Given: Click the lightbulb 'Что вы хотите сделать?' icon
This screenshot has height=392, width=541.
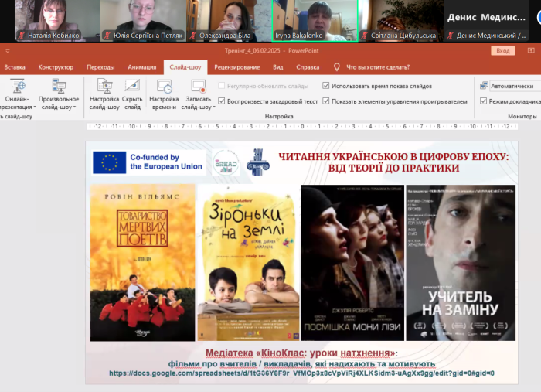Looking at the screenshot, I should click(x=336, y=67).
